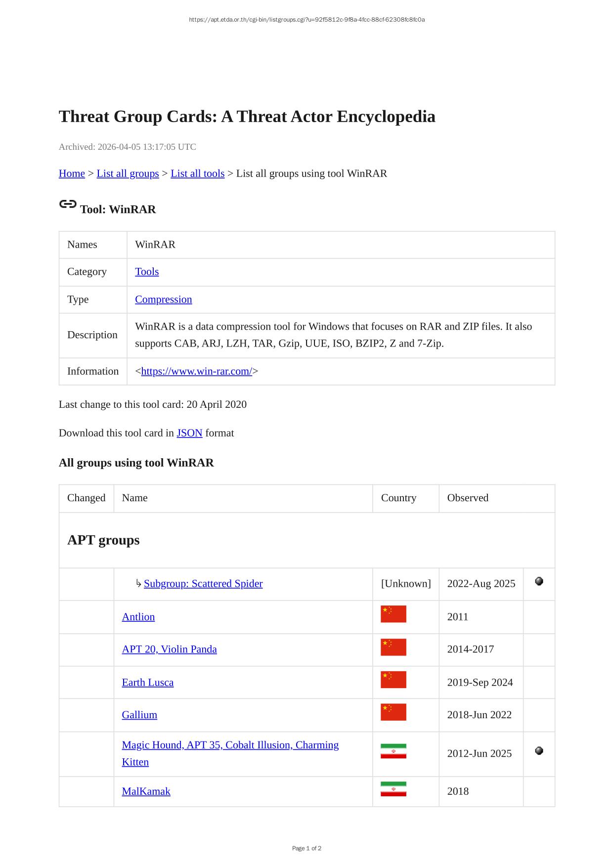Click the chain link icon beside Tool: WinRAR
Image resolution: width=614 pixels, height=868 pixels.
[68, 204]
